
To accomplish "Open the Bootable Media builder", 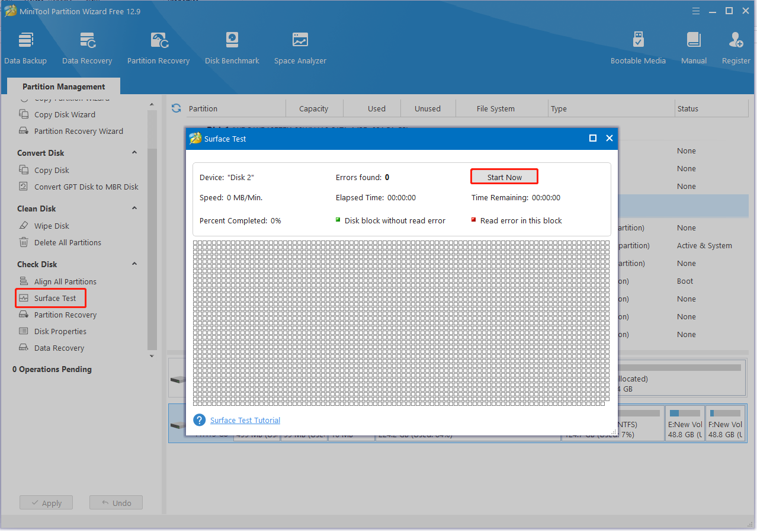I will point(638,48).
